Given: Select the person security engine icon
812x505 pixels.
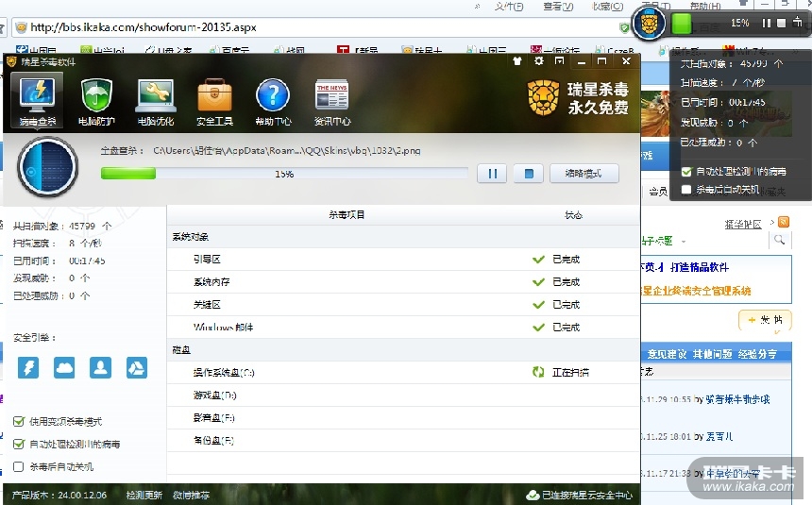Looking at the screenshot, I should click(x=100, y=368).
